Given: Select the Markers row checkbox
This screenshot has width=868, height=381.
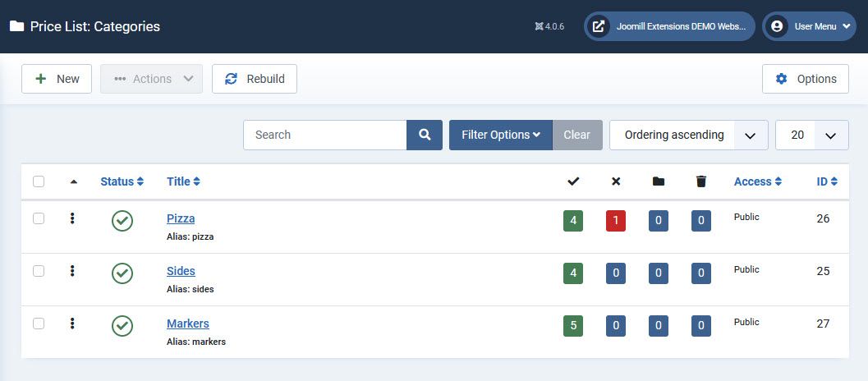Looking at the screenshot, I should tap(39, 324).
